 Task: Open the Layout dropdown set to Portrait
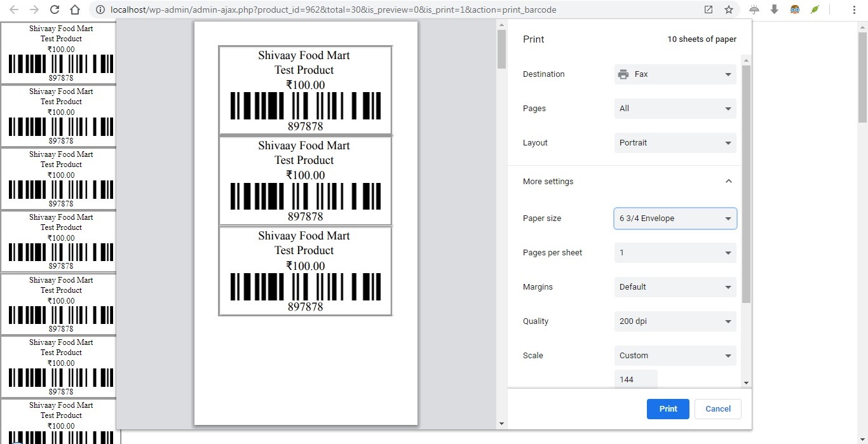pos(675,143)
